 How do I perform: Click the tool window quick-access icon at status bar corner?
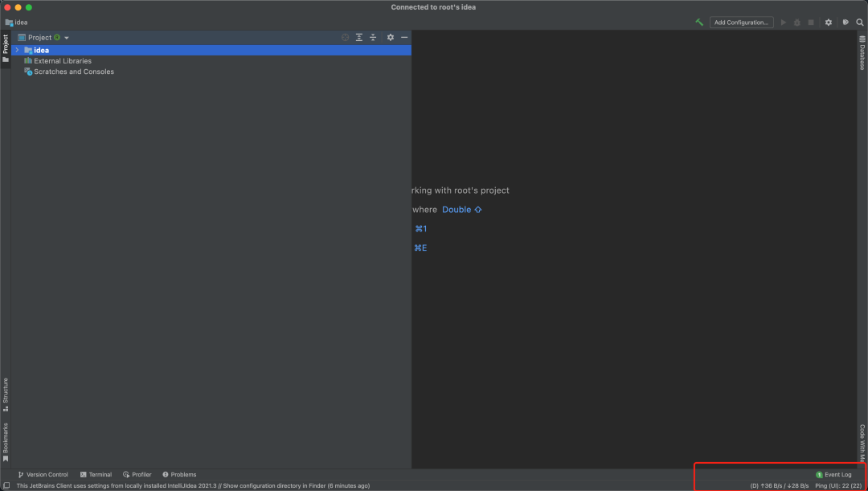(6, 485)
